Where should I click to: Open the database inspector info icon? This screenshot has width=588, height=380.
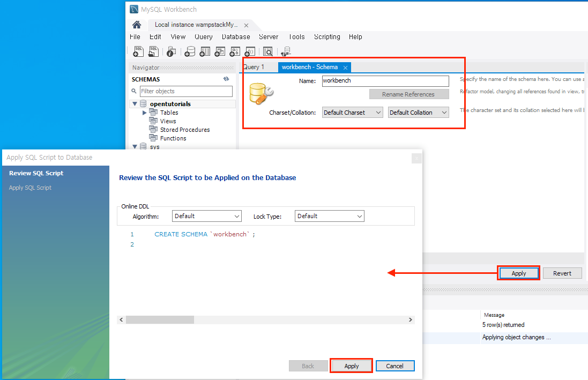point(172,51)
